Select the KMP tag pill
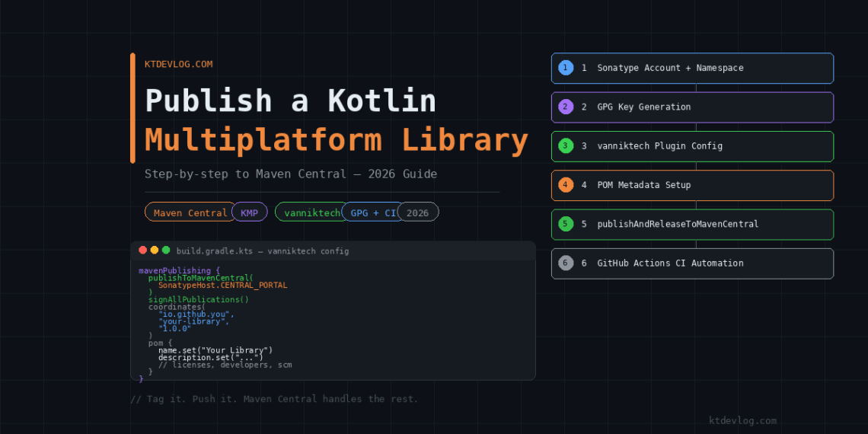This screenshot has width=868, height=434. [250, 212]
